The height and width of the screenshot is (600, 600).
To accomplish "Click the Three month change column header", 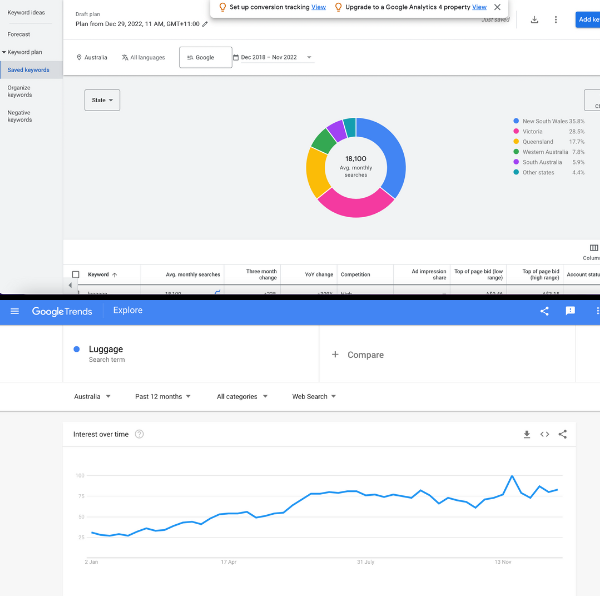I will [261, 274].
